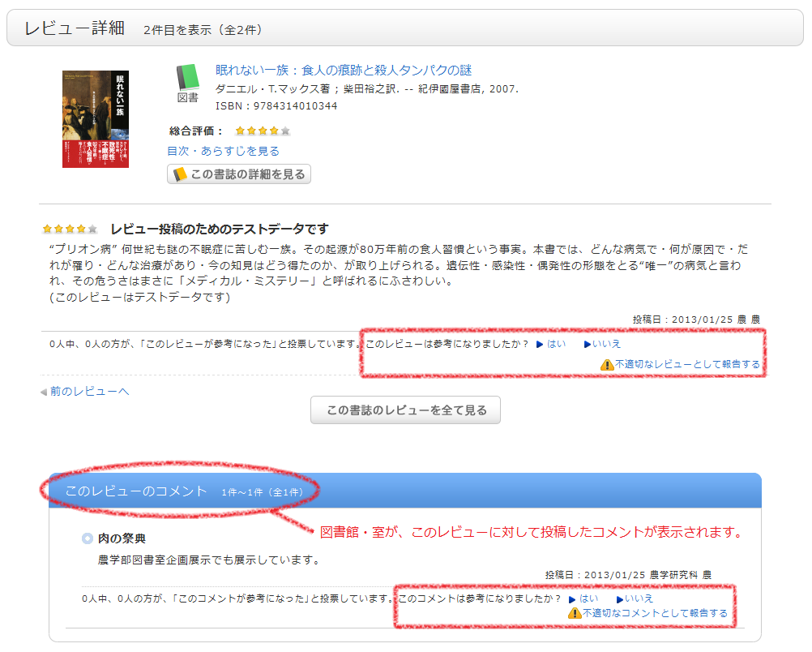This screenshot has height=652, width=812.
Task: Click 不適切なコメントとして報告する link
Action: 655,613
